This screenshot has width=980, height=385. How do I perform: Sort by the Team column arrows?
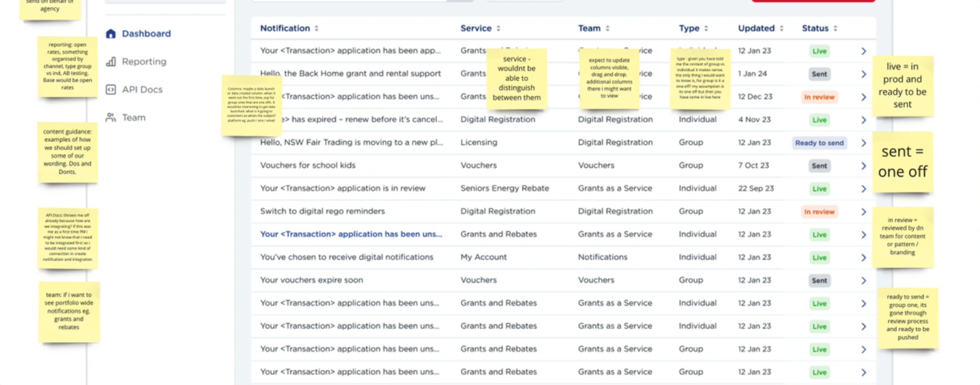tap(608, 28)
